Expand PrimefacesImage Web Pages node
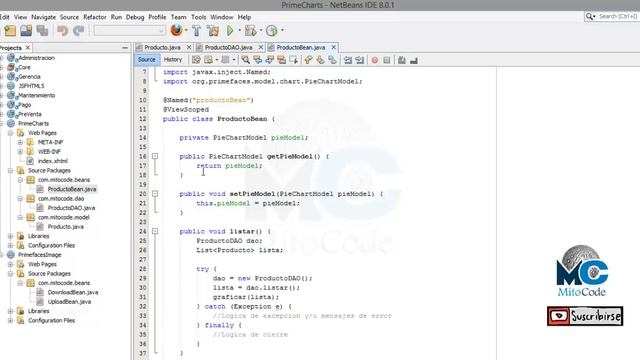640x360 pixels. (11, 264)
